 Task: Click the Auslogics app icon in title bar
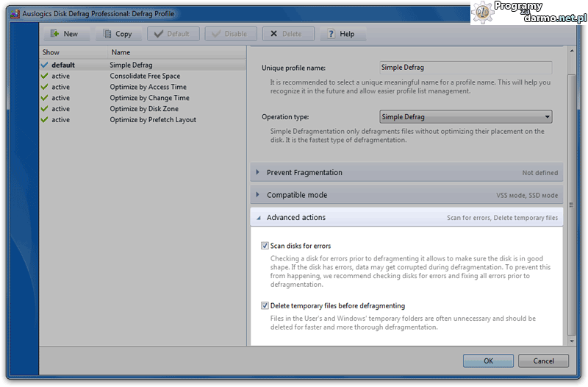point(14,13)
